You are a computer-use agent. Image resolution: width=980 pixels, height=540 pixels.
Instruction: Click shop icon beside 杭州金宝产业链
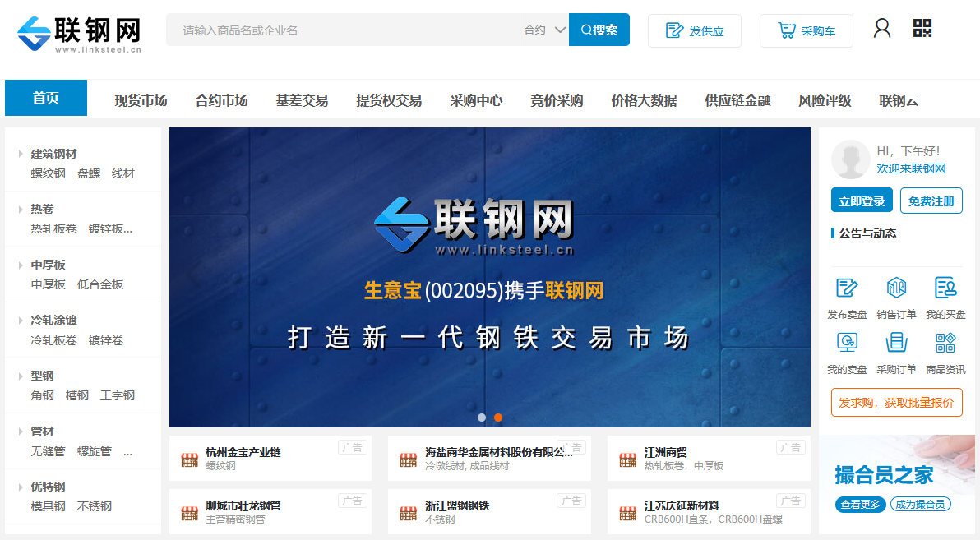[189, 460]
